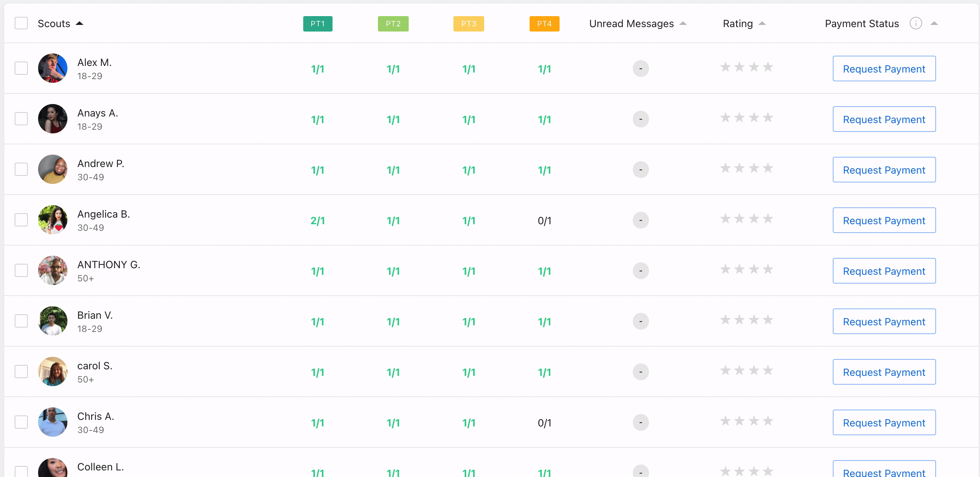Click the Scouts column header label
This screenshot has height=477, width=980.
pyautogui.click(x=54, y=23)
